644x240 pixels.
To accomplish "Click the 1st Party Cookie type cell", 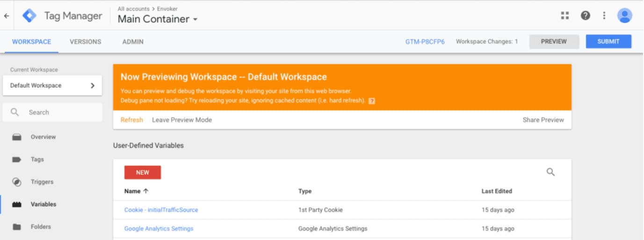I will pos(320,210).
